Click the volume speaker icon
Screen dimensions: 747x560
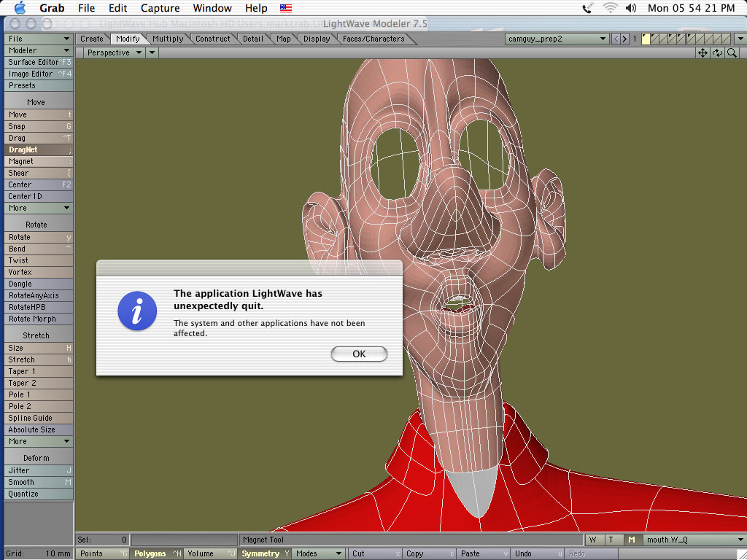pos(631,7)
